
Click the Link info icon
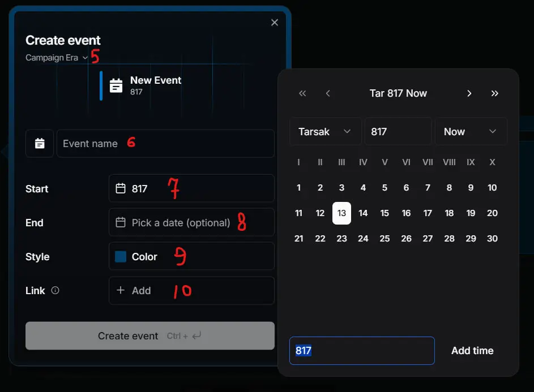[55, 290]
